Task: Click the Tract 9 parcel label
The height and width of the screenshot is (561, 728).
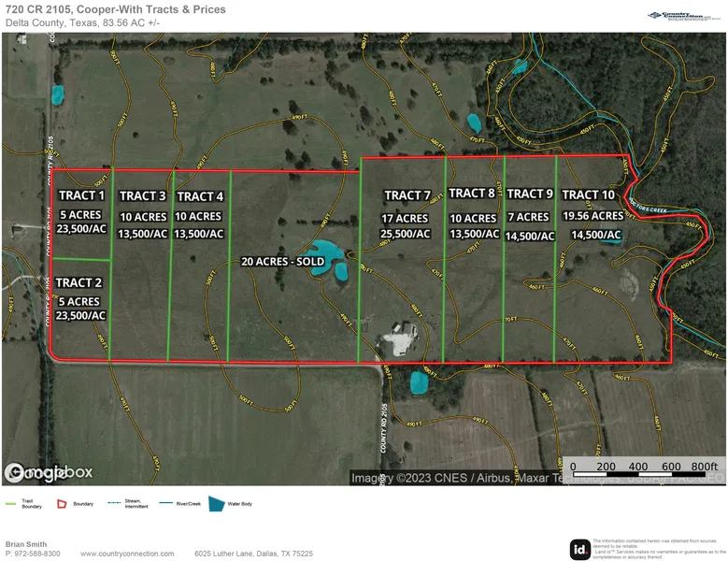Action: [x=530, y=194]
